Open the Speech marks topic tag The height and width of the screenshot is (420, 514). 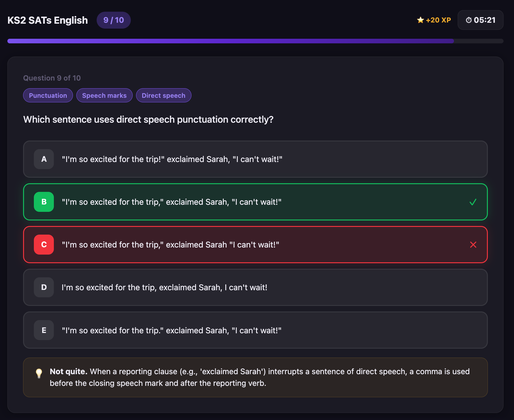[104, 95]
